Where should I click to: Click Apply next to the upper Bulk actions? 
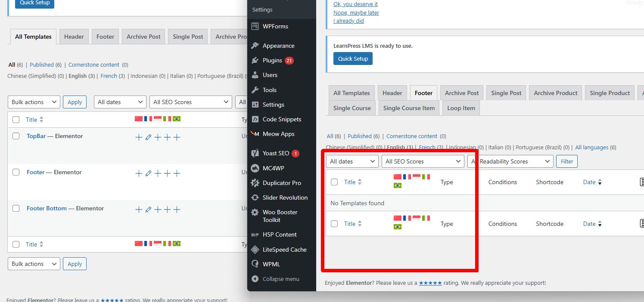(x=75, y=102)
